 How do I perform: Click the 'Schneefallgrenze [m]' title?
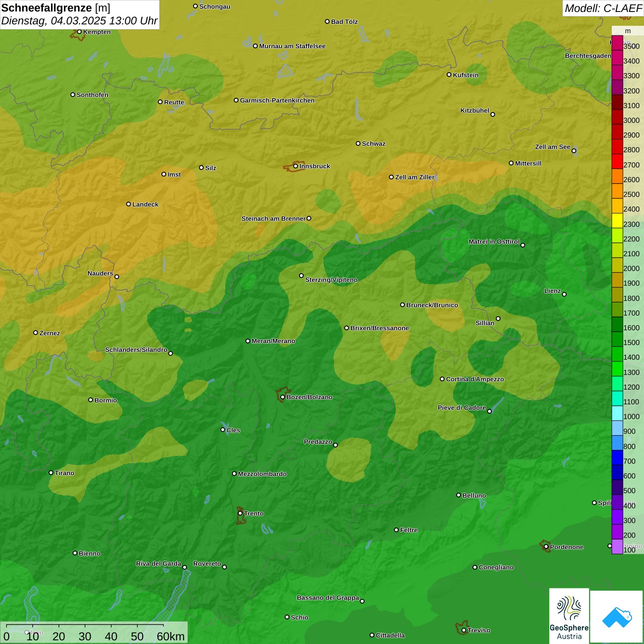[56, 8]
